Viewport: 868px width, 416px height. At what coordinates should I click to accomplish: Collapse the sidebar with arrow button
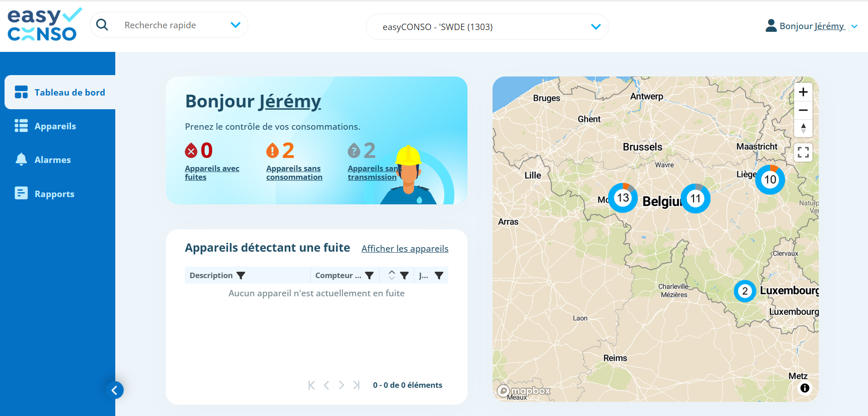point(115,390)
